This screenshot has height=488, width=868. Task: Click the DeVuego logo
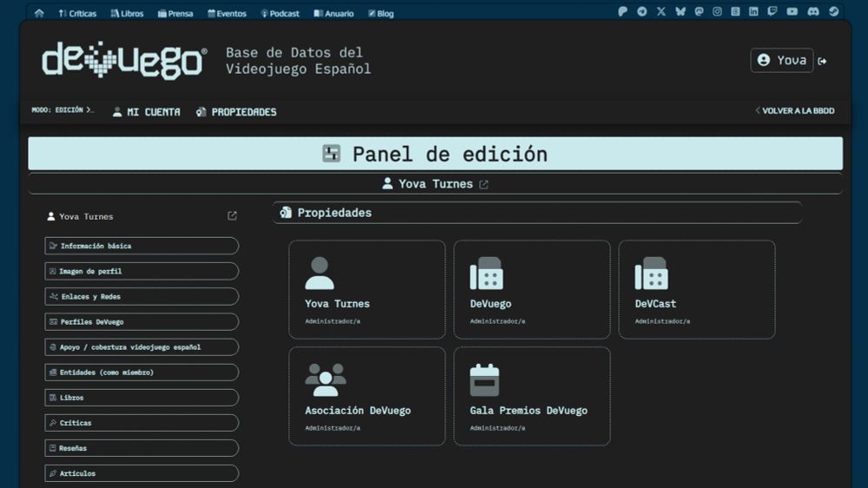pyautogui.click(x=124, y=60)
